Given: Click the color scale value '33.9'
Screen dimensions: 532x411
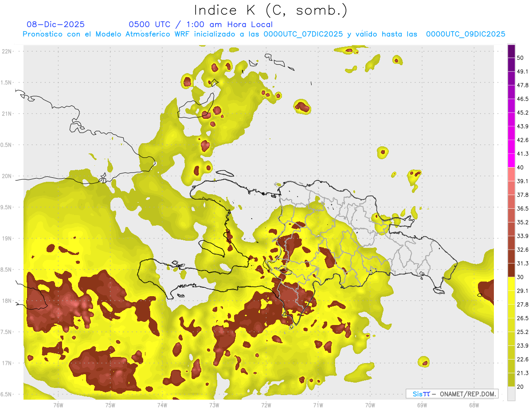Looking at the screenshot, I should pyautogui.click(x=522, y=236).
